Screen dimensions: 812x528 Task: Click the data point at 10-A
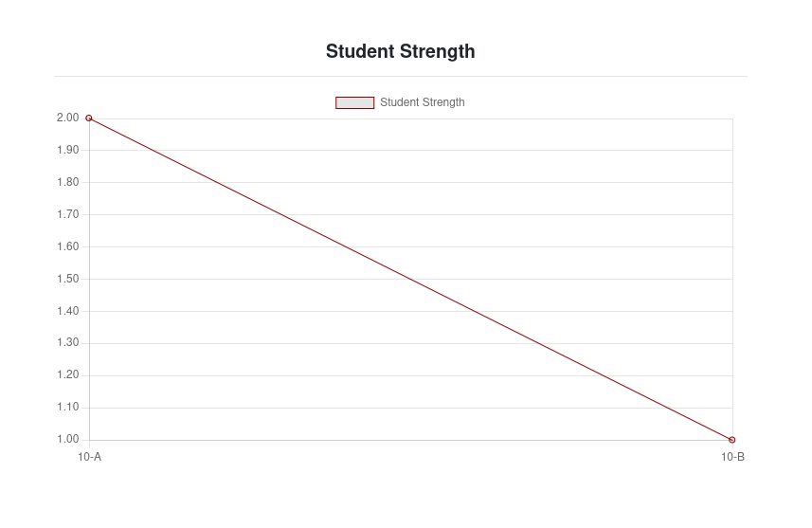pyautogui.click(x=89, y=118)
